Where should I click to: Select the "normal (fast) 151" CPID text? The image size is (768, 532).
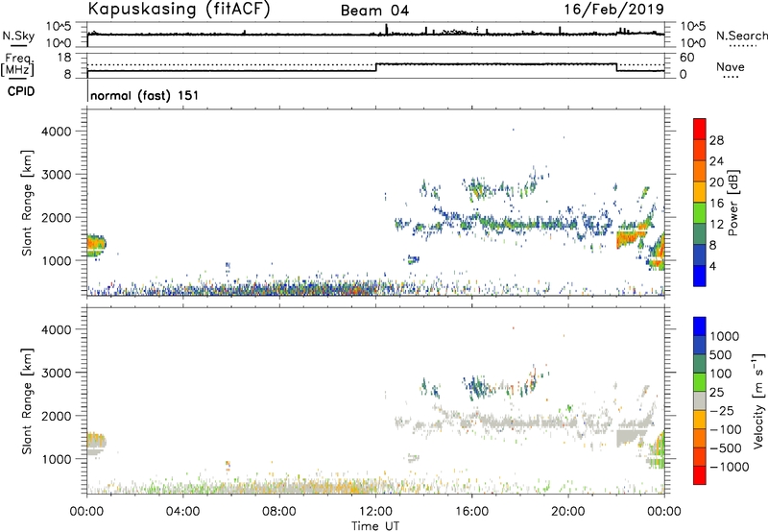145,95
